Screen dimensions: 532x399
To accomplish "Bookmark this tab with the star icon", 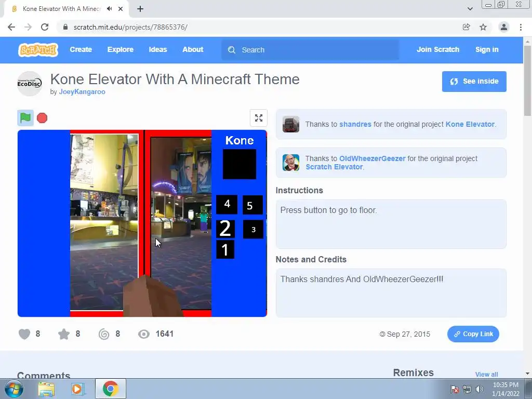I will click(x=483, y=27).
